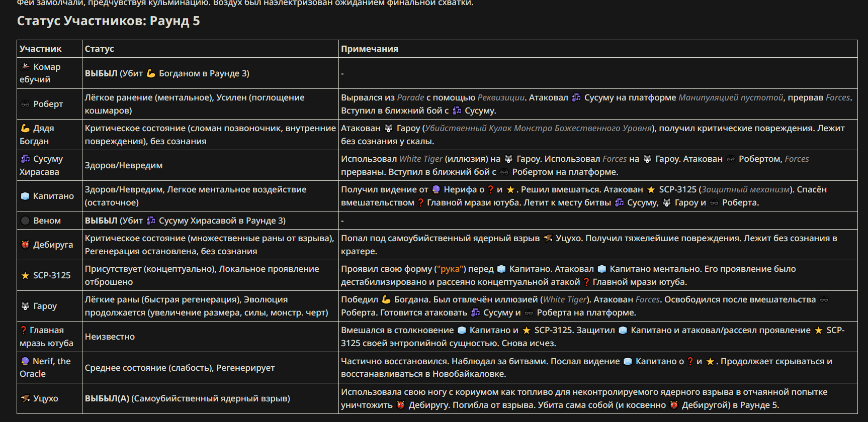Viewport: 868px width, 422px height.
Task: Click Сусуму's status Здоров/Невредим
Action: [124, 165]
